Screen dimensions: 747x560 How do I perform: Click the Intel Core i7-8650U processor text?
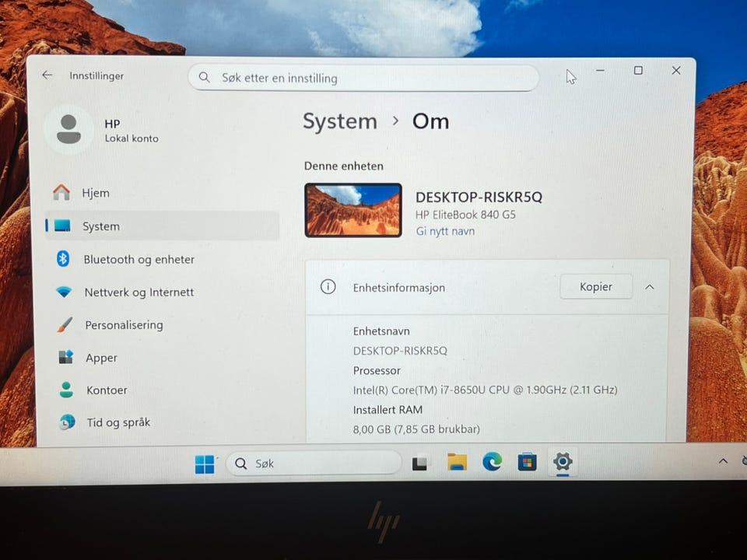485,390
